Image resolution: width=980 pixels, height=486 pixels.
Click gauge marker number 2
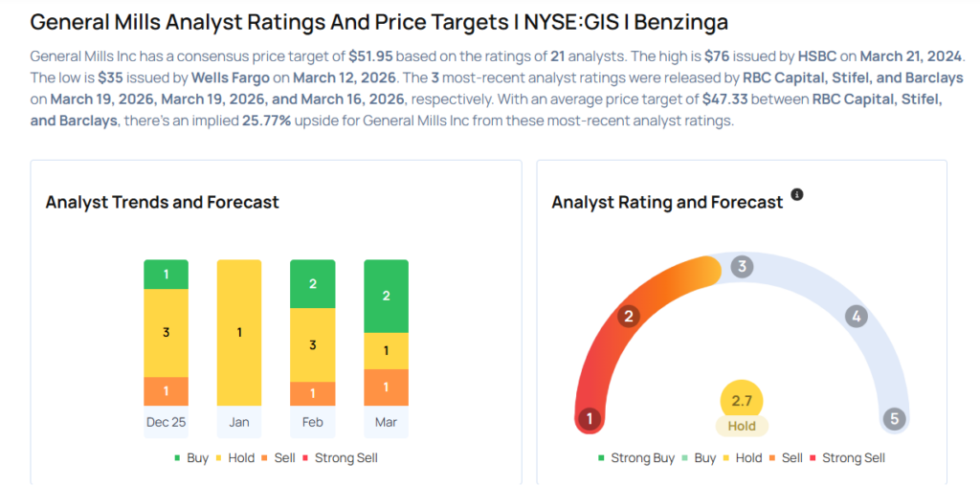[x=629, y=317]
